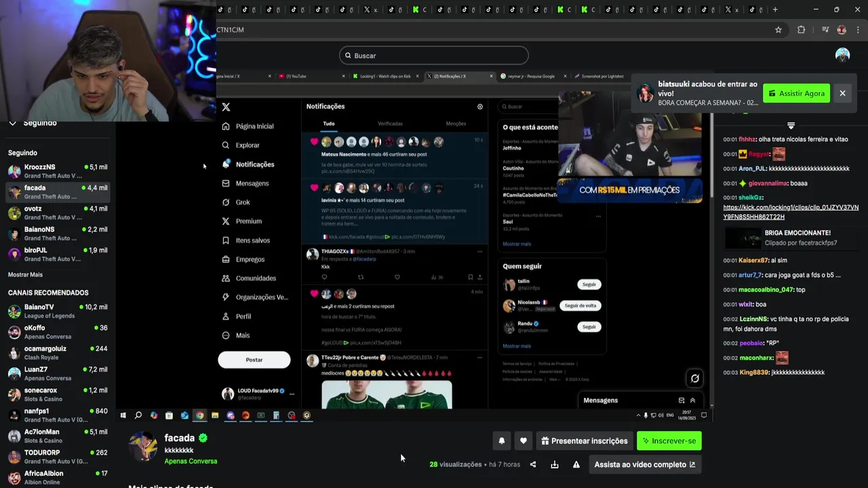868x488 pixels.
Task: Open the Chrome three-dot menu
Action: pyautogui.click(x=858, y=30)
